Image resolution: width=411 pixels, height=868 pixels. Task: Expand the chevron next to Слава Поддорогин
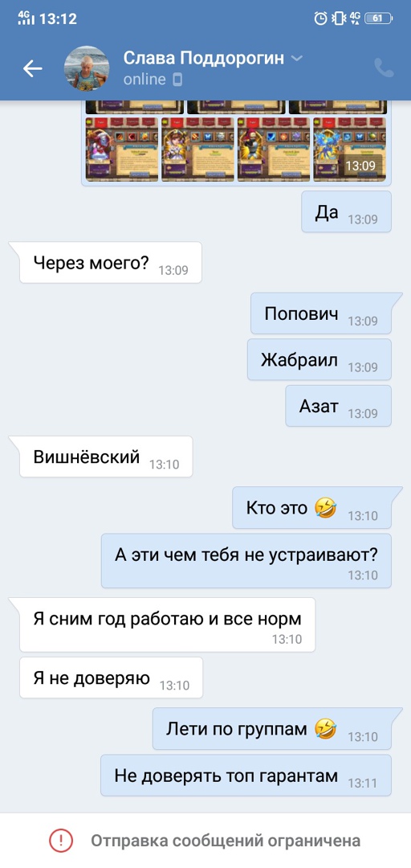297,59
